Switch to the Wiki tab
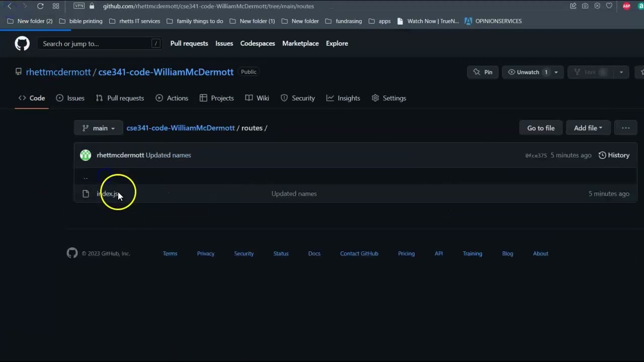 pos(257,98)
